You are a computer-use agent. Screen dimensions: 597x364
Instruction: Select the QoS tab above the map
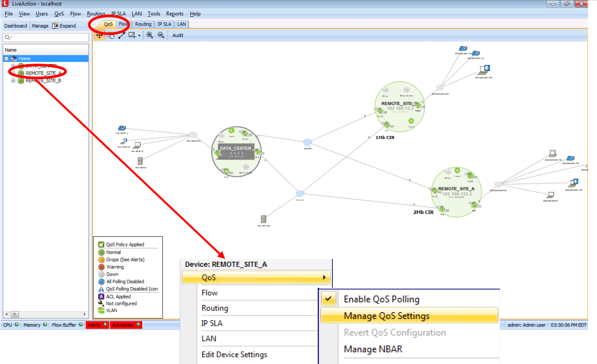click(108, 24)
